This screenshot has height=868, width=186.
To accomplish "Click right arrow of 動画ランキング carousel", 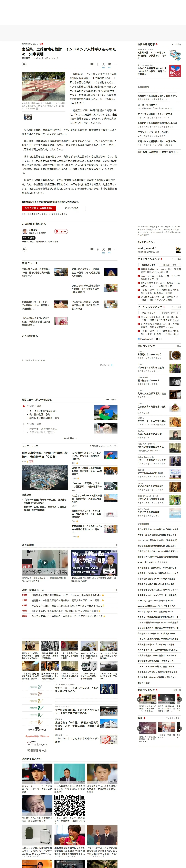I will point(180,699).
